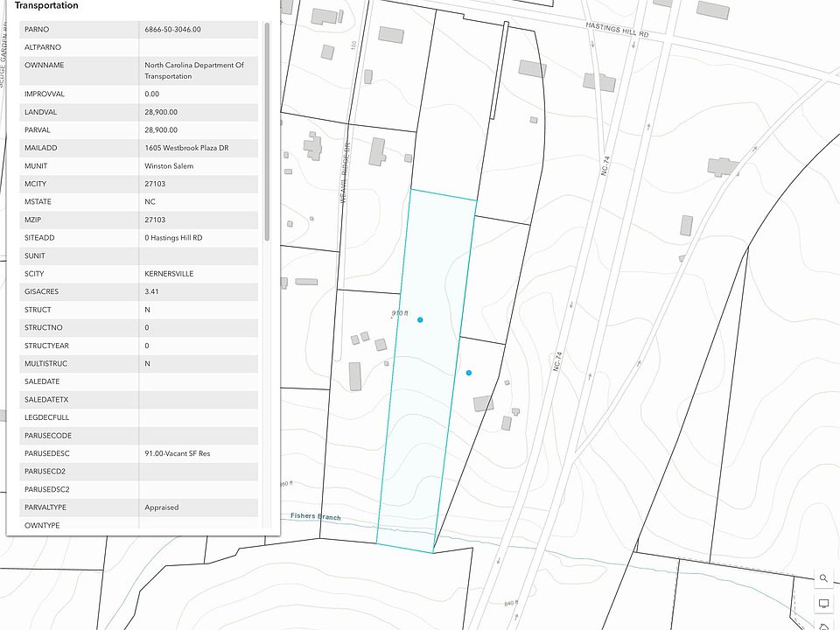
Task: Open the map search magnifier tool
Action: point(823,578)
